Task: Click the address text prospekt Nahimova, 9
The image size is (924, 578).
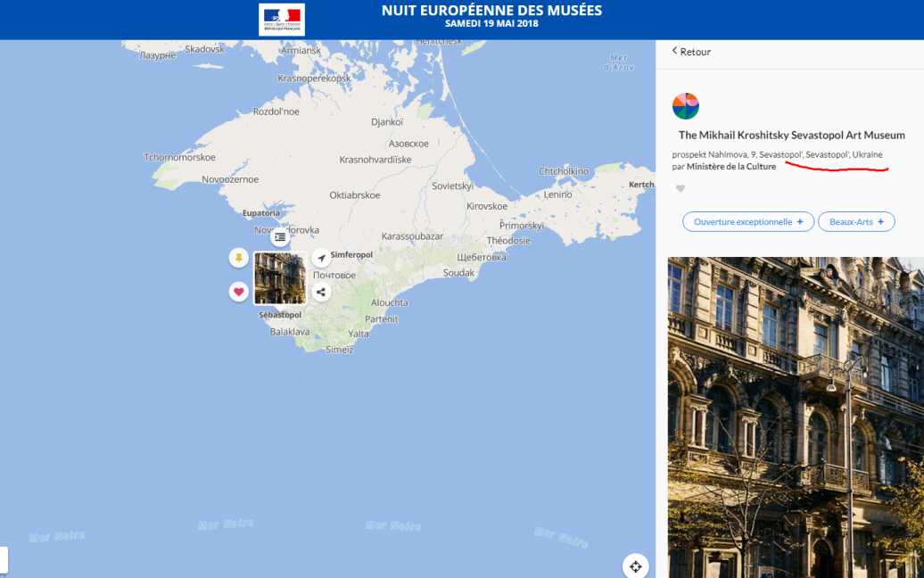Action: 714,154
